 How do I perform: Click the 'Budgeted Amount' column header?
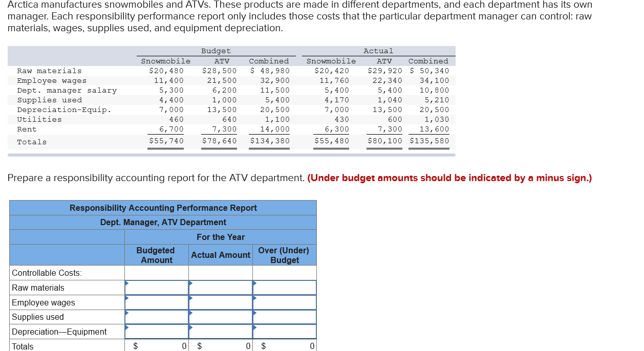click(156, 255)
